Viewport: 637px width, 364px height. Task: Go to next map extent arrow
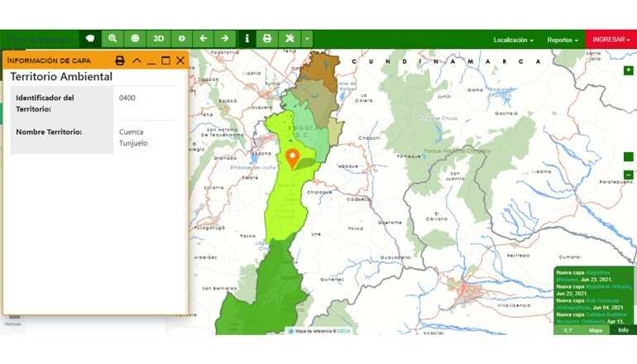224,39
